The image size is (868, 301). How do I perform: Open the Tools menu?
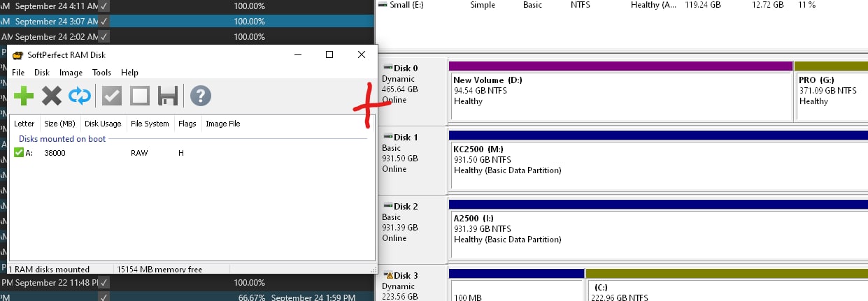point(101,73)
